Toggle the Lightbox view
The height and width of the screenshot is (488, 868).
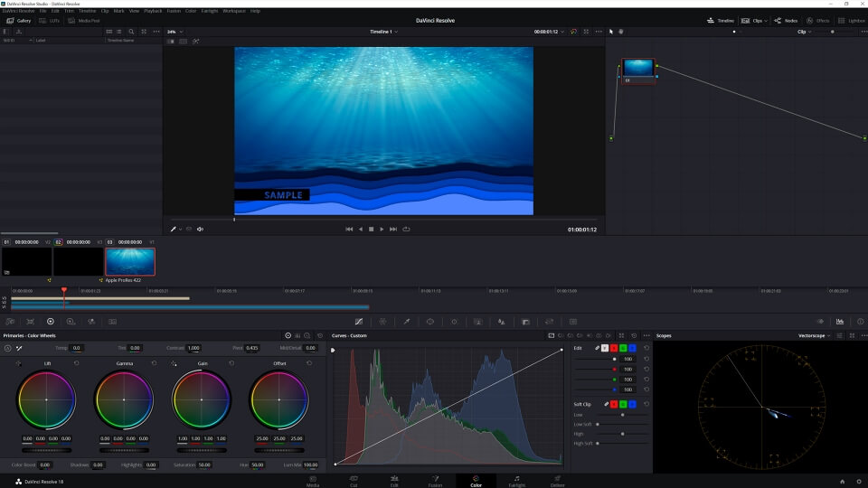[852, 21]
